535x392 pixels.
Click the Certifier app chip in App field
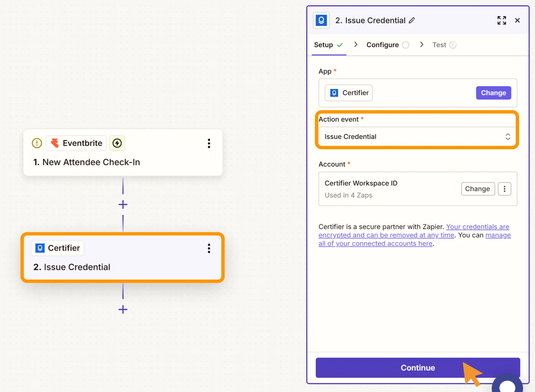point(348,93)
